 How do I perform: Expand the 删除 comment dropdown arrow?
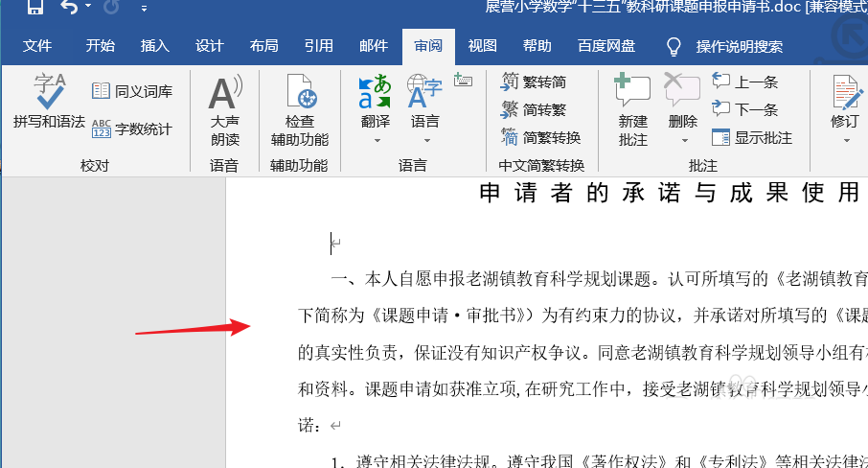coord(685,141)
